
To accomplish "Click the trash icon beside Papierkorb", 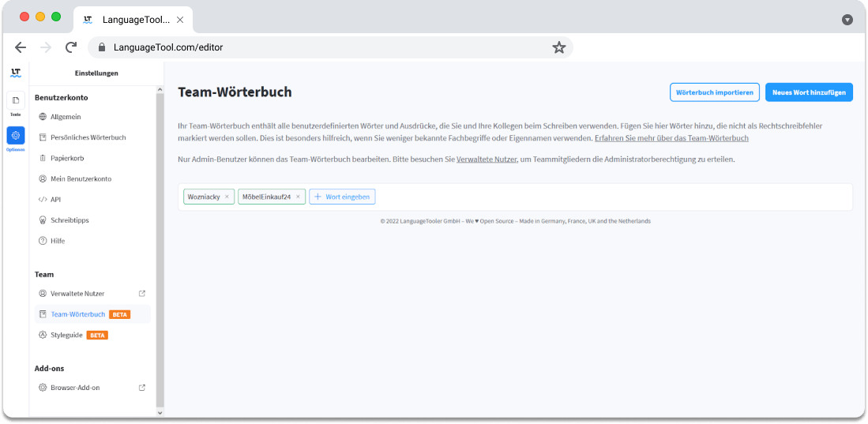I will click(x=43, y=158).
